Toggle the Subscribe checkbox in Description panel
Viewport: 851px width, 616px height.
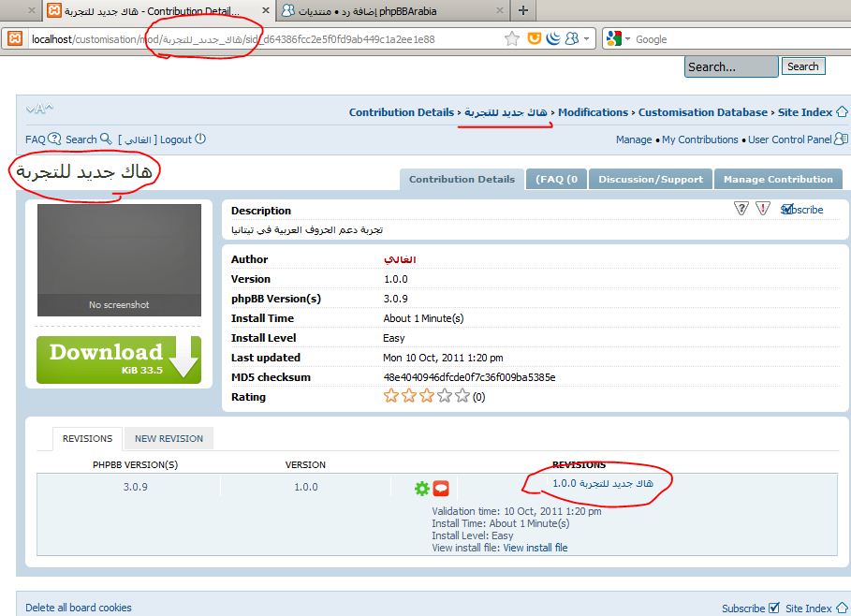click(787, 209)
